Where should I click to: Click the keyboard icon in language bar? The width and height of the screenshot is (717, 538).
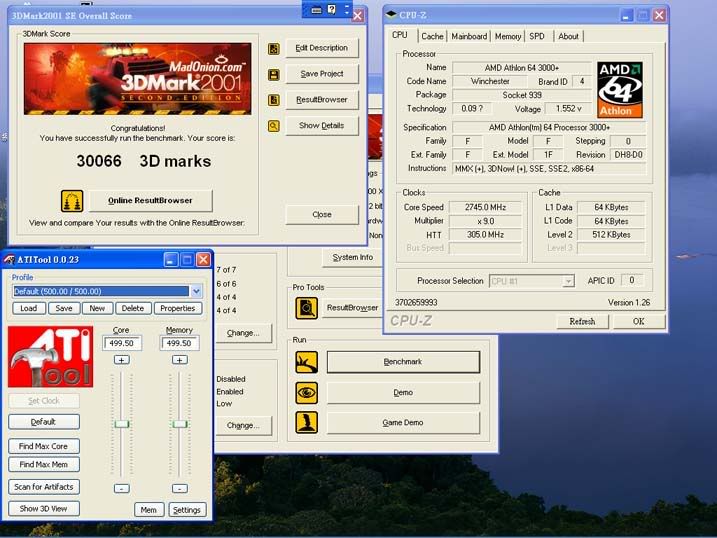(x=316, y=10)
